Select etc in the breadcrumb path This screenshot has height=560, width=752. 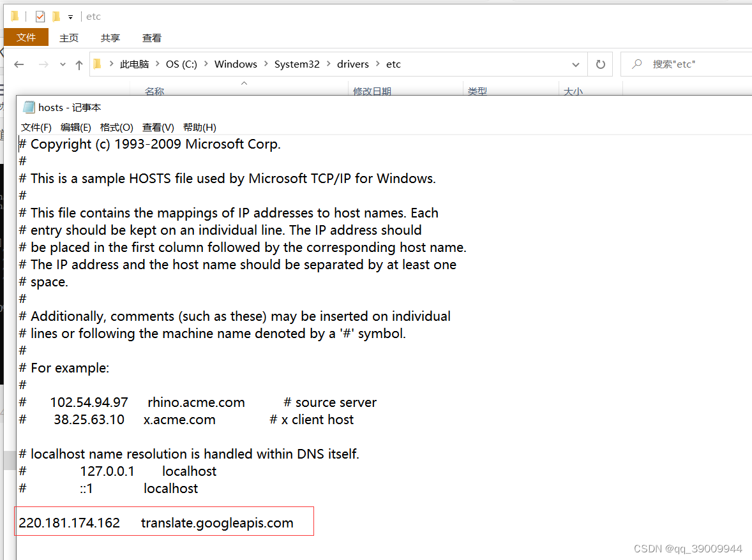393,64
